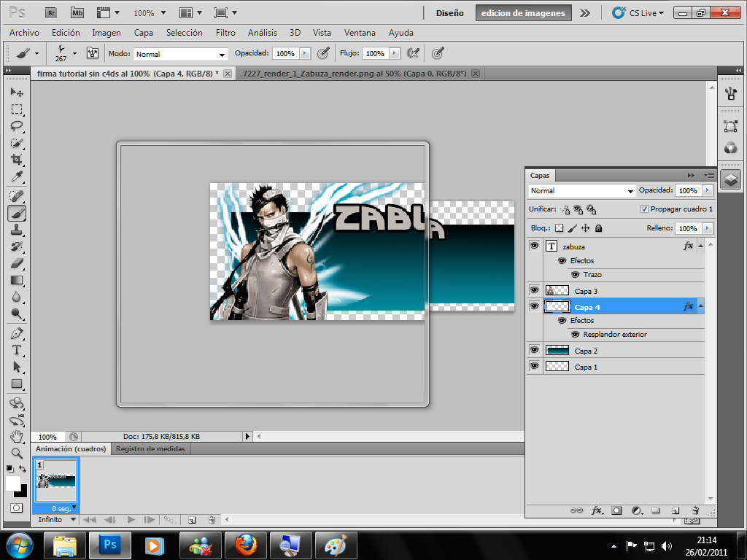This screenshot has height=560, width=747.
Task: Delete the selected layer with trash icon
Action: 695,510
